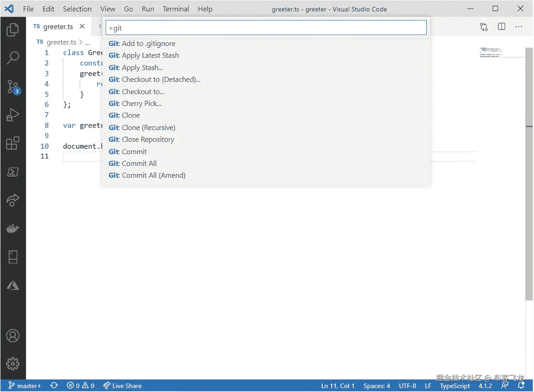Click the Visual Studio Code logo

coord(9,9)
